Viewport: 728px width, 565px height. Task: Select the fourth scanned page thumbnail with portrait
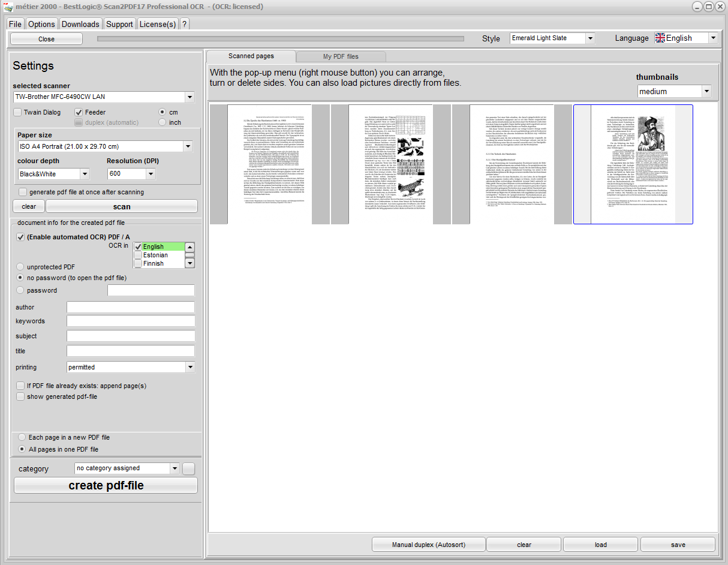coord(633,164)
